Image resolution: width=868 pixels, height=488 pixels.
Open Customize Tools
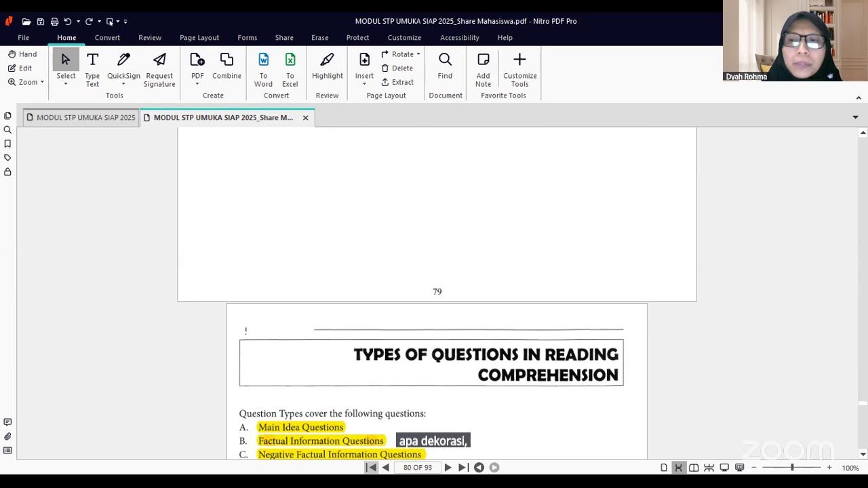520,70
